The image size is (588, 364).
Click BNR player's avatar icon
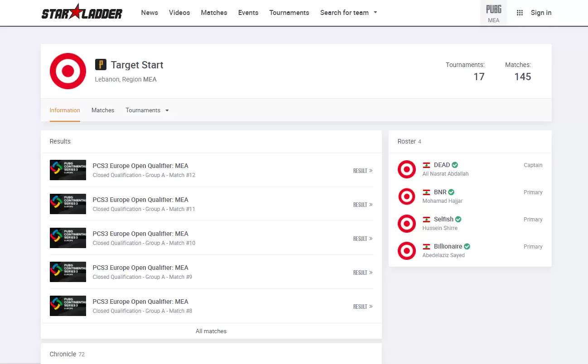click(x=406, y=196)
